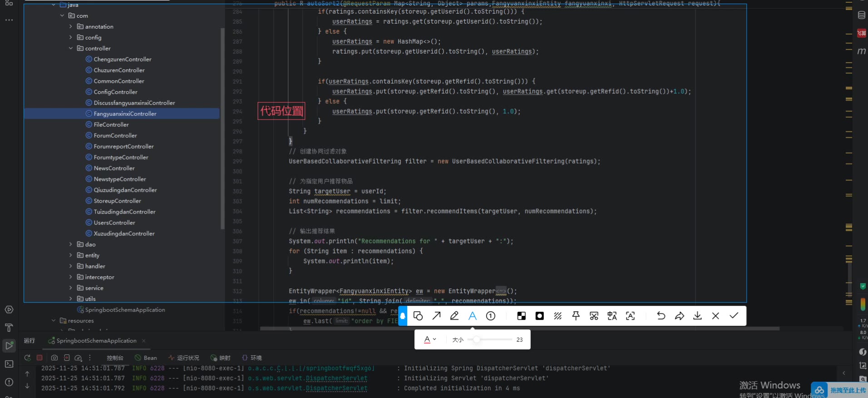Toggle the numbered marker tool
The image size is (868, 398).
pyautogui.click(x=491, y=316)
